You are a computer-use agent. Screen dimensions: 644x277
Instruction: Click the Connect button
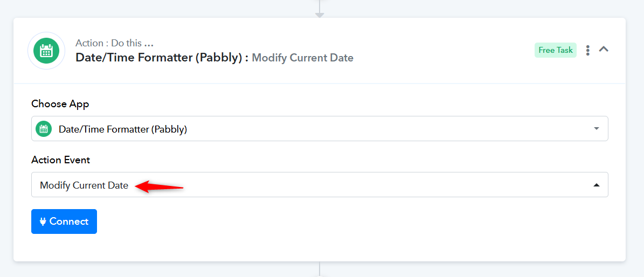pyautogui.click(x=64, y=221)
